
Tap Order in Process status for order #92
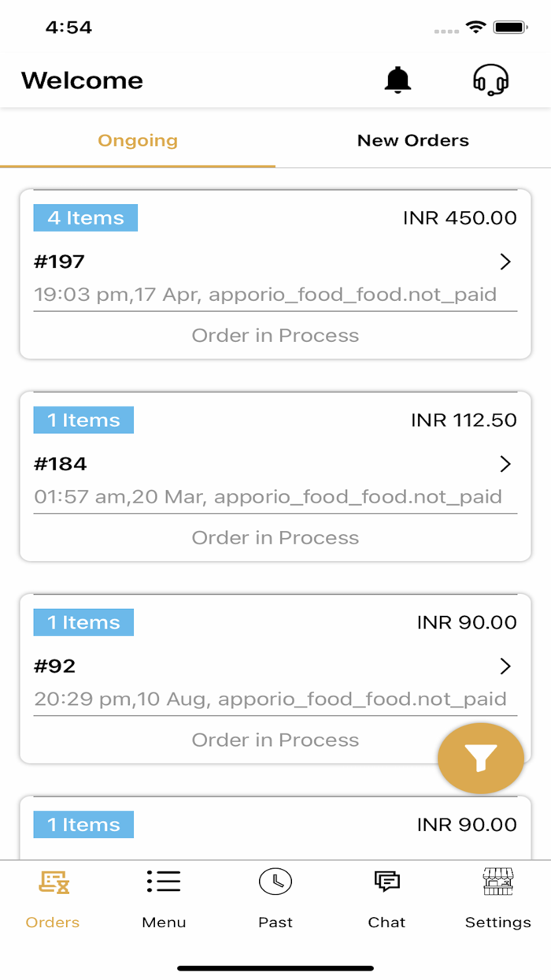275,741
